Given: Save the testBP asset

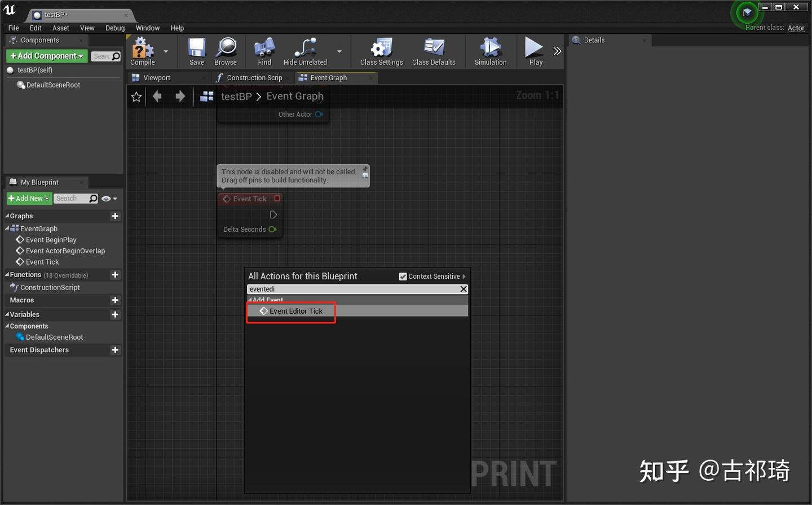Looking at the screenshot, I should (x=196, y=51).
